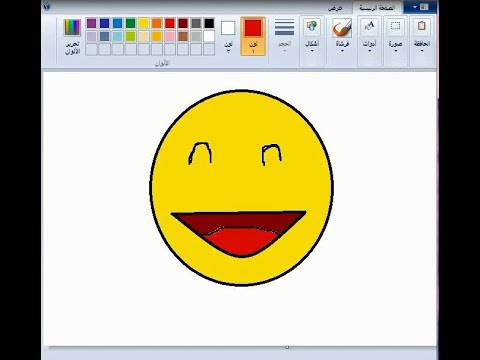Open تحرير الألوان Edit colors dialog
Viewport: 480px width, 360px height.
click(x=72, y=36)
